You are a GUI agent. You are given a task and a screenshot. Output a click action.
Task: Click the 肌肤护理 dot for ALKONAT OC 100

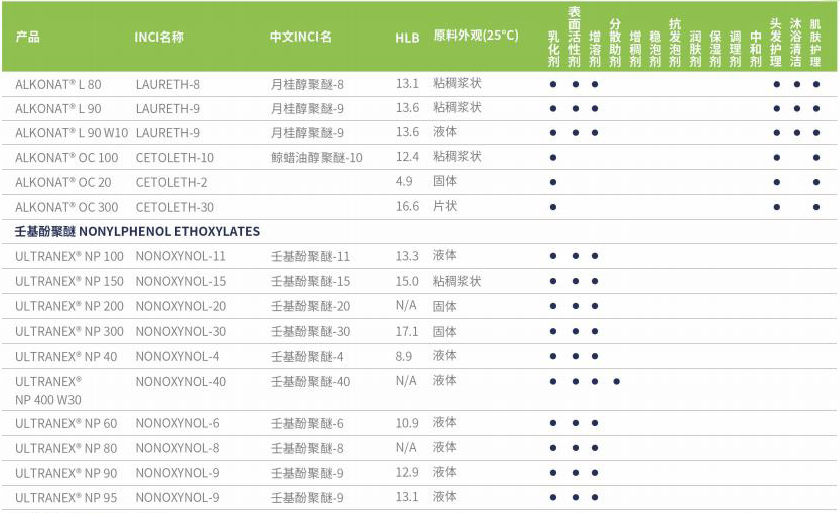[x=817, y=158]
